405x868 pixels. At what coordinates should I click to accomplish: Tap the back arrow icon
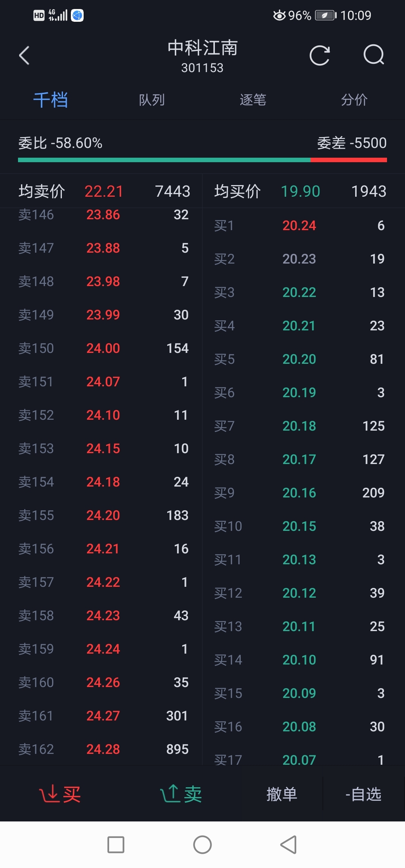coord(24,56)
